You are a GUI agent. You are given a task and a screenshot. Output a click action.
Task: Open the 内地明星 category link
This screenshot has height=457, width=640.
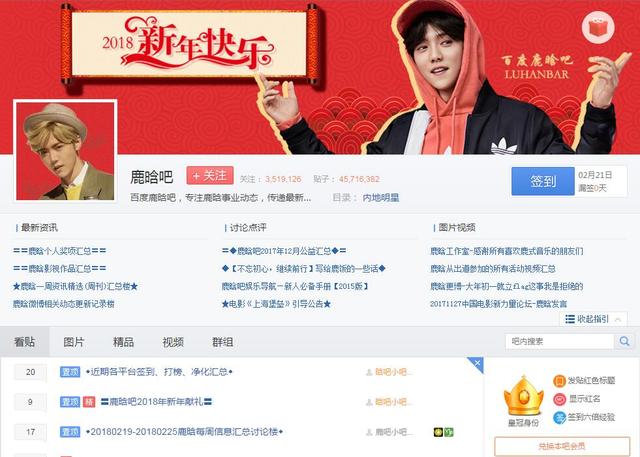click(x=381, y=198)
